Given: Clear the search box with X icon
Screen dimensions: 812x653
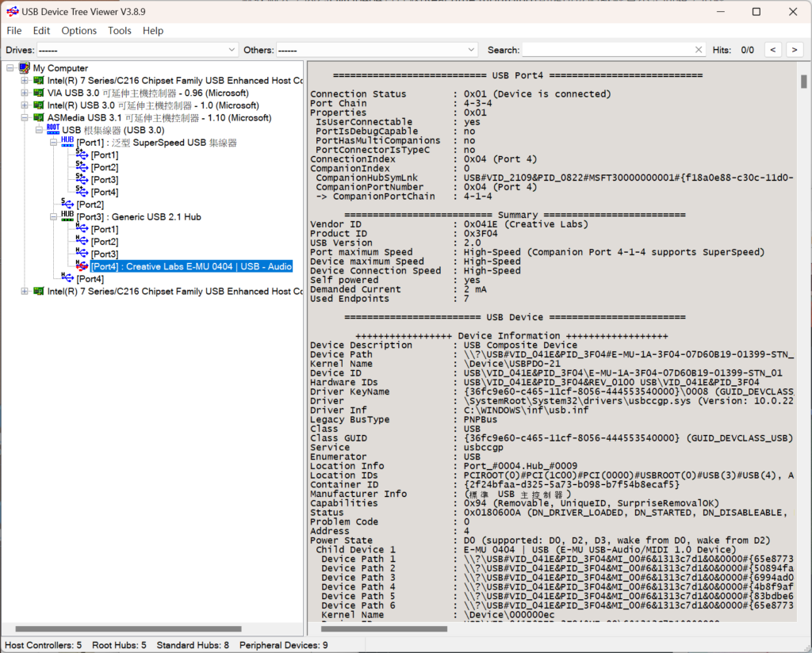Looking at the screenshot, I should coord(699,50).
